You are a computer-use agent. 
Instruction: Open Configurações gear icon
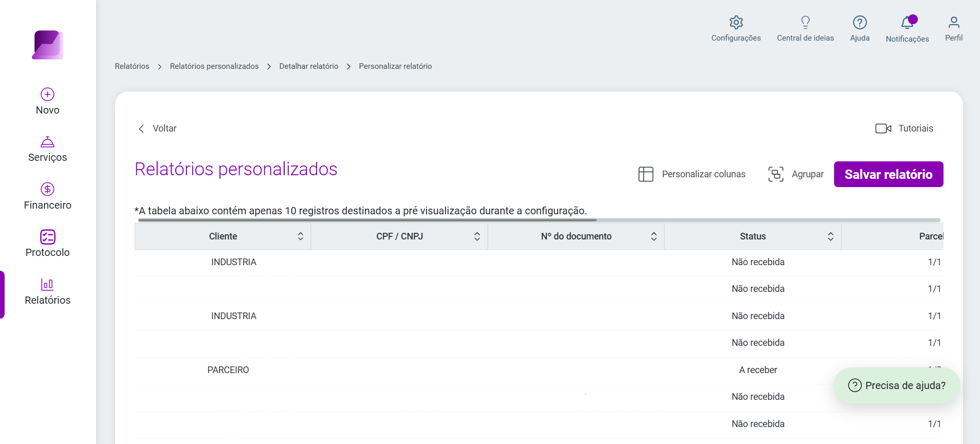tap(736, 22)
